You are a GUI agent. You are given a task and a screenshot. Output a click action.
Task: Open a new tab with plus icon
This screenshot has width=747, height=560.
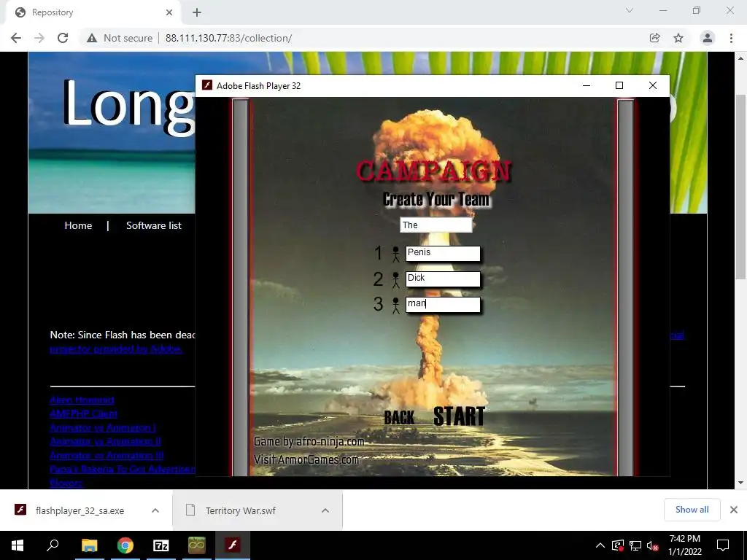pos(197,12)
